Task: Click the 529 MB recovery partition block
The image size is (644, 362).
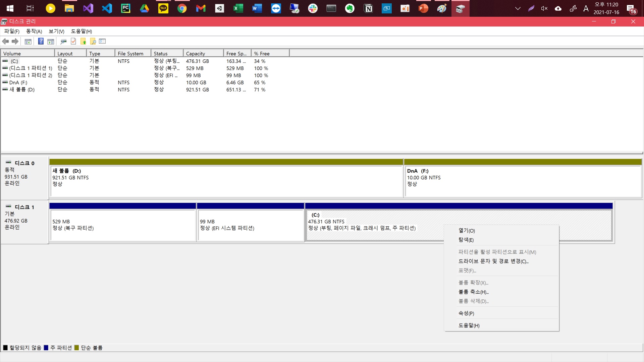Action: (123, 225)
